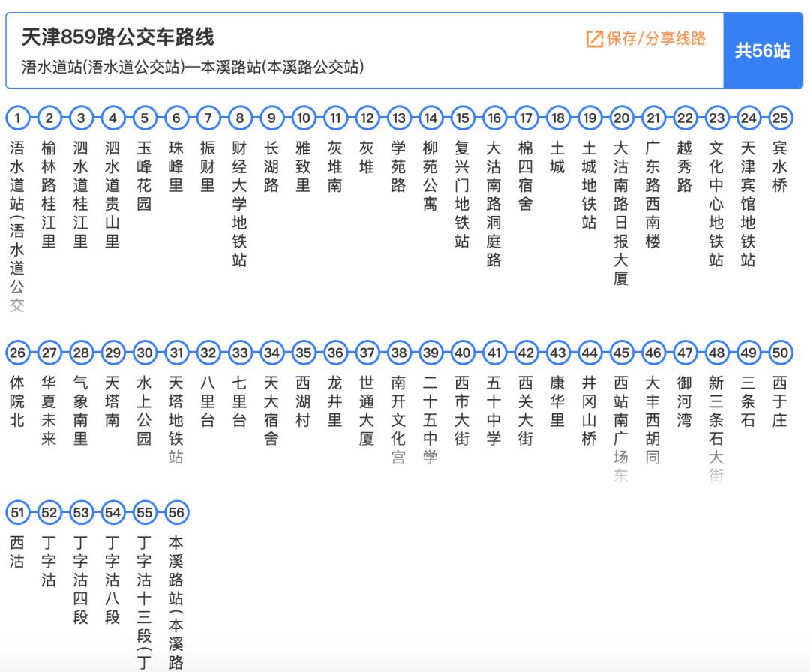
Task: Select stop marker number 18
Action: (x=557, y=118)
